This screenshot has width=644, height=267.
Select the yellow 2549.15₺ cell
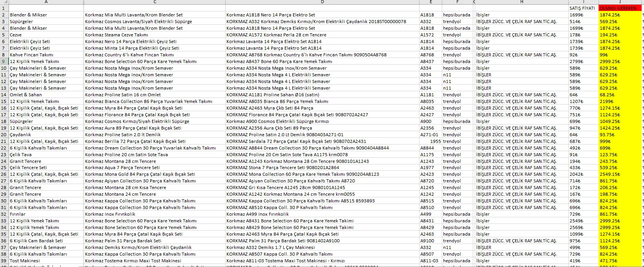pyautogui.click(x=620, y=174)
